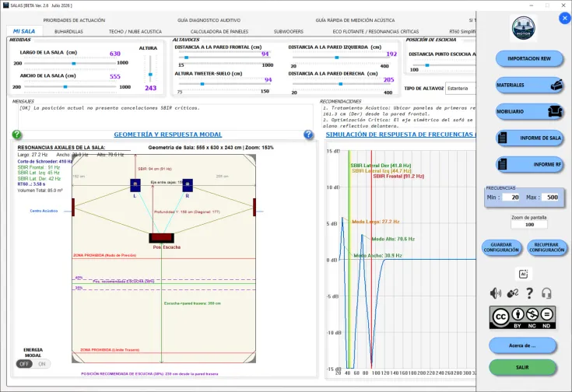Viewport: 572px width, 392px height.
Task: Close the side panel with blue X
Action: point(565,18)
